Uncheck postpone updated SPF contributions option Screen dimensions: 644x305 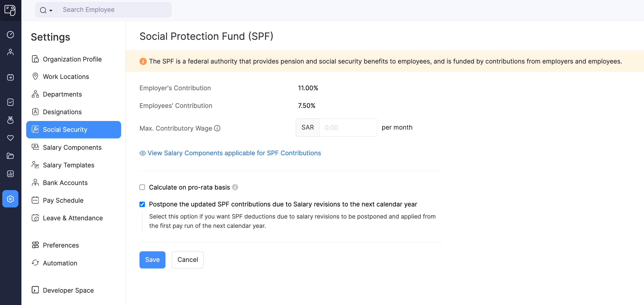click(x=142, y=204)
